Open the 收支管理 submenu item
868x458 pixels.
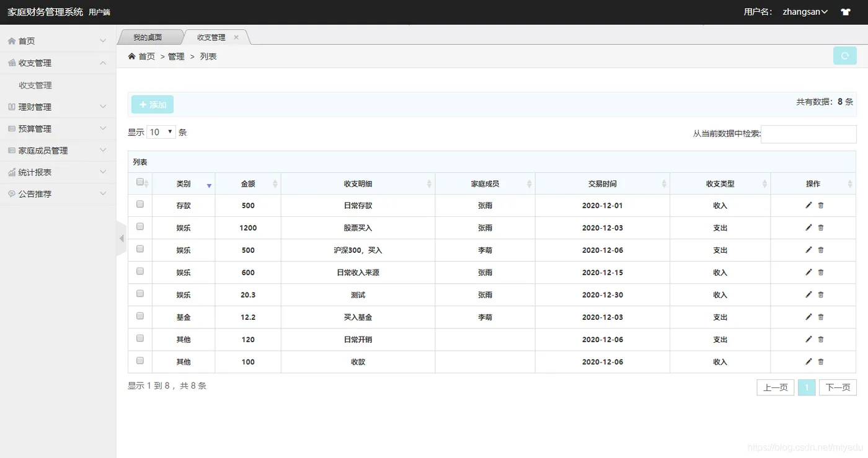pos(35,85)
